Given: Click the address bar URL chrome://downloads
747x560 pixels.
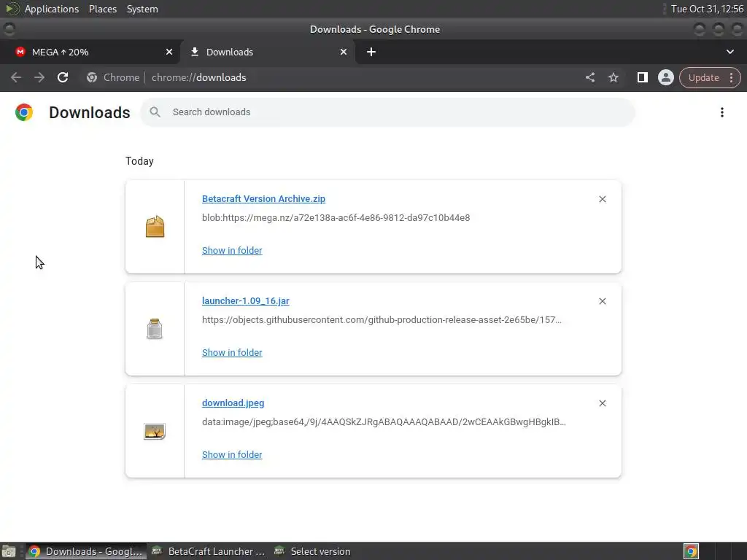Looking at the screenshot, I should pos(198,77).
